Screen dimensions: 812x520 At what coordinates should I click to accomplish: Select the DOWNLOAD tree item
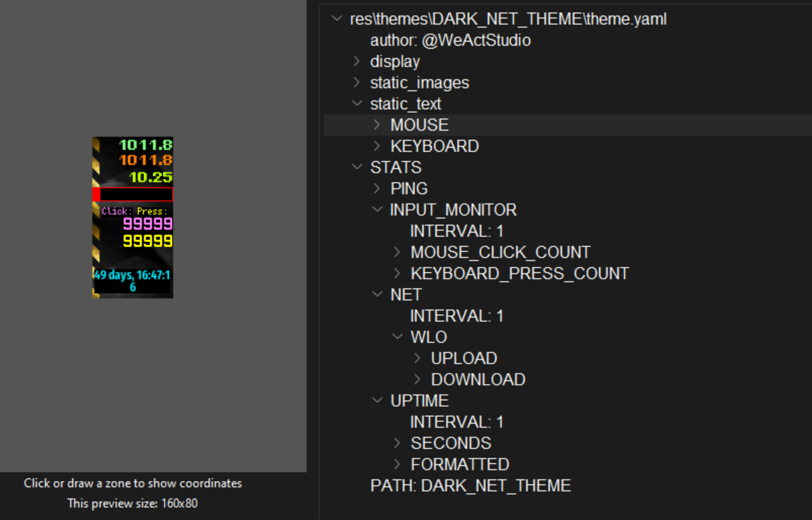(x=478, y=379)
